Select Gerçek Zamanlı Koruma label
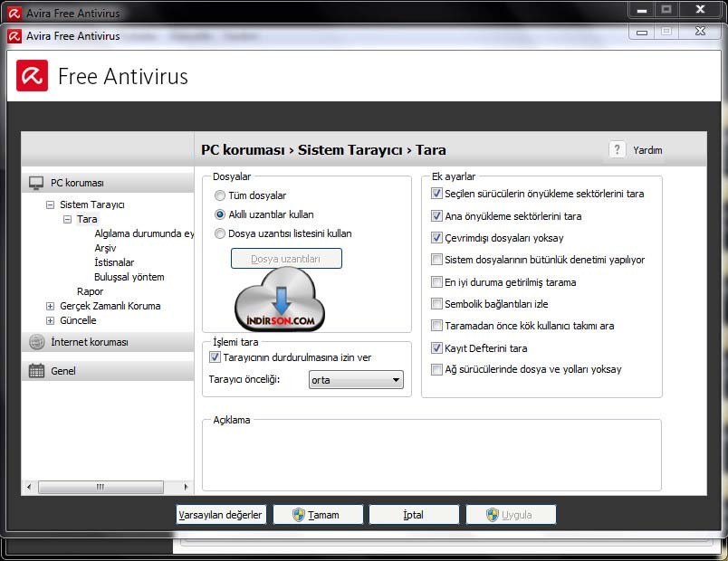Viewport: 728px width, 561px height. (110, 306)
